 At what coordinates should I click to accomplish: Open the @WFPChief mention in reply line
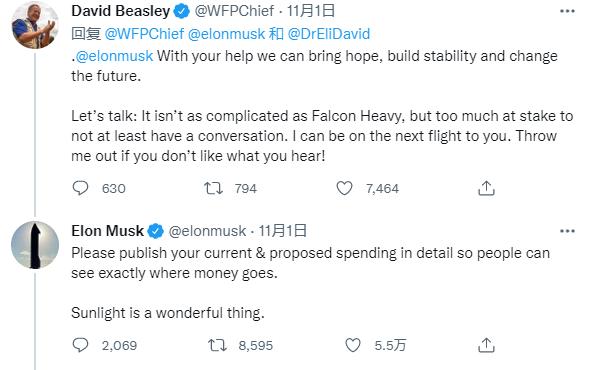(x=144, y=34)
